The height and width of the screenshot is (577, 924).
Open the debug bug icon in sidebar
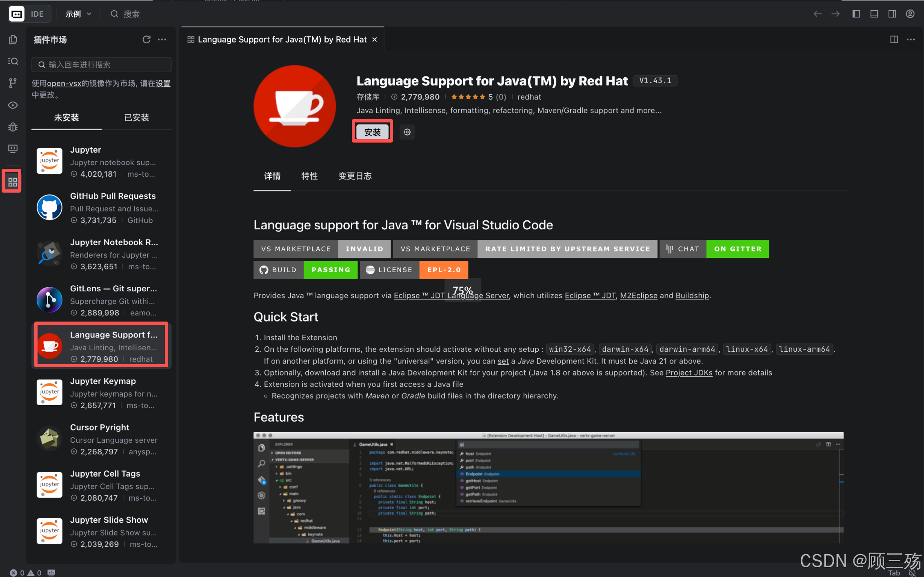(x=13, y=127)
